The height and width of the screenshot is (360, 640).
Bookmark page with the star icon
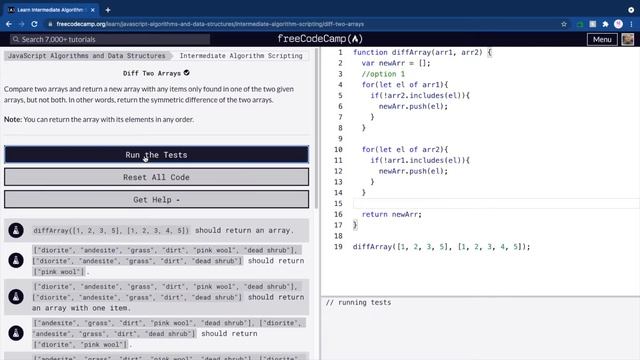click(564, 24)
